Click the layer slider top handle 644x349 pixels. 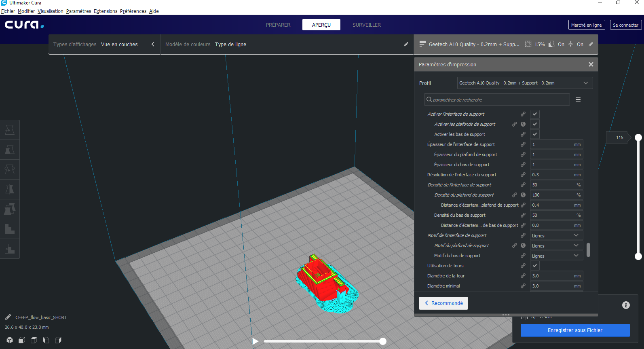[638, 137]
